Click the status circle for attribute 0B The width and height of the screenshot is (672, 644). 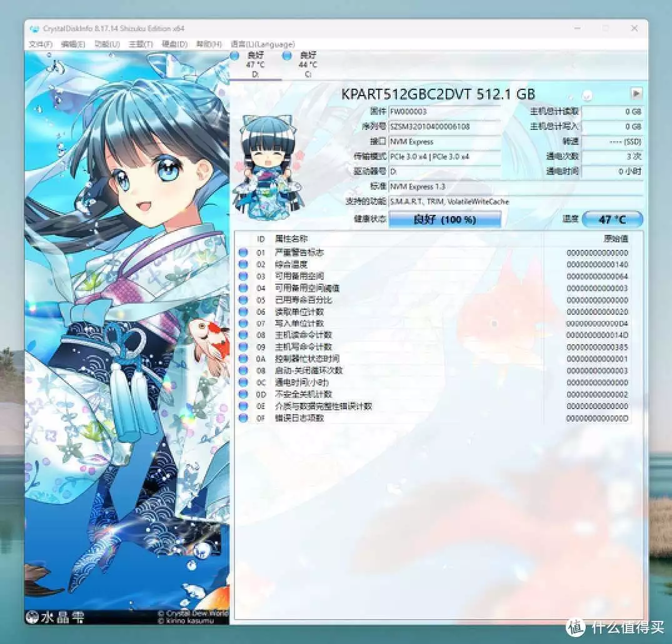coord(243,370)
